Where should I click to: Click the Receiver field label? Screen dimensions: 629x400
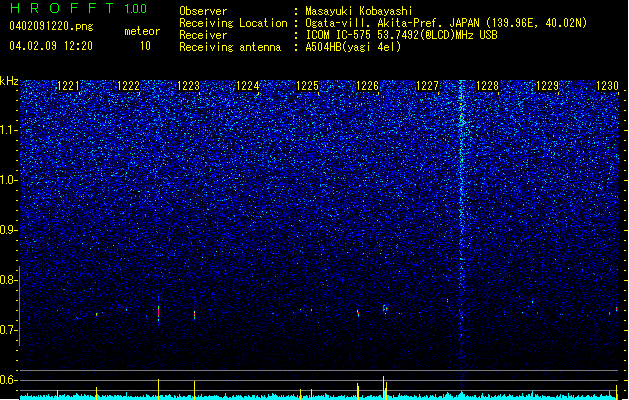[x=203, y=35]
